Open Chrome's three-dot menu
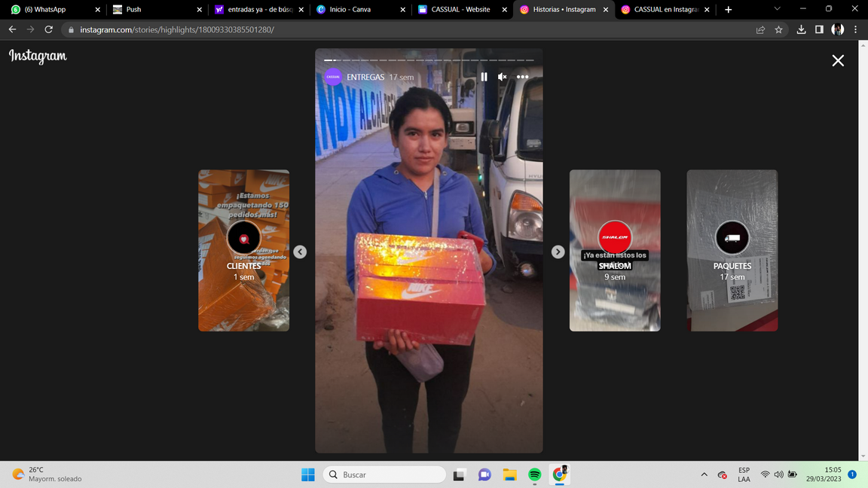The width and height of the screenshot is (868, 488). coord(855,29)
